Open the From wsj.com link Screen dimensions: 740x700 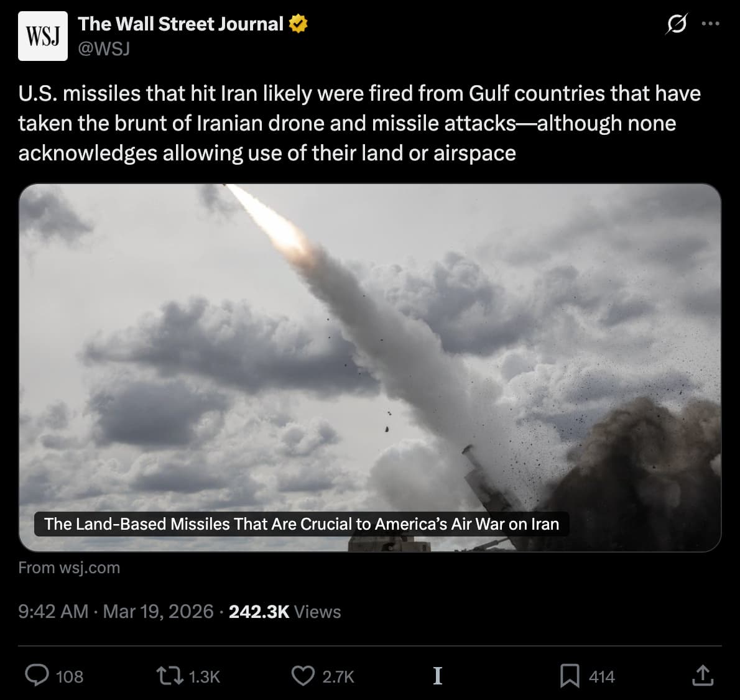[70, 567]
